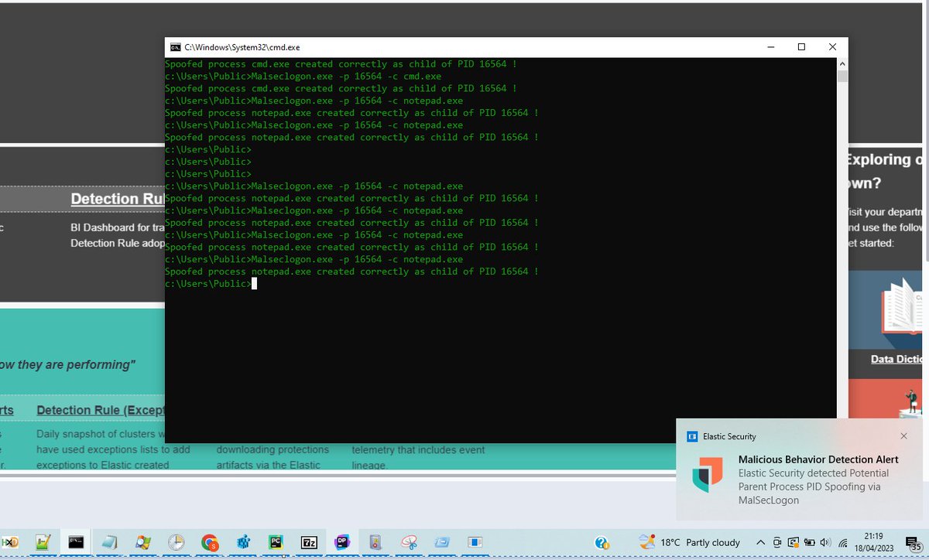Minimize the cmd.exe window
Screen dimensions: 929x560
[770, 47]
